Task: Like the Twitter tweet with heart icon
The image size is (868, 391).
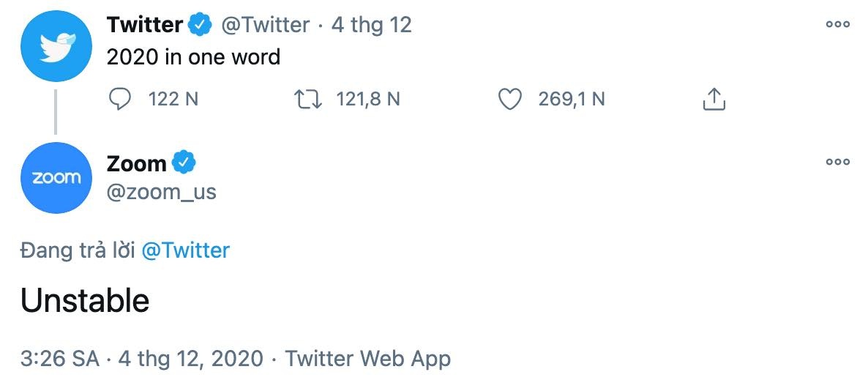Action: [509, 99]
